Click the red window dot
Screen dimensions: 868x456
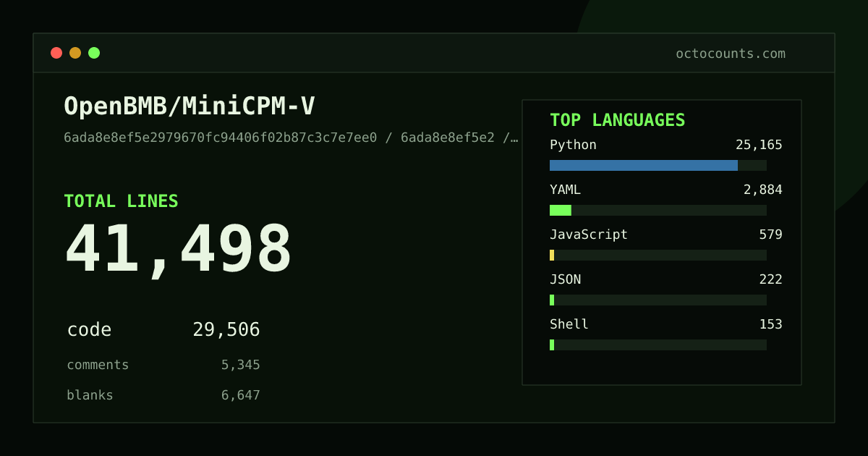click(x=56, y=53)
